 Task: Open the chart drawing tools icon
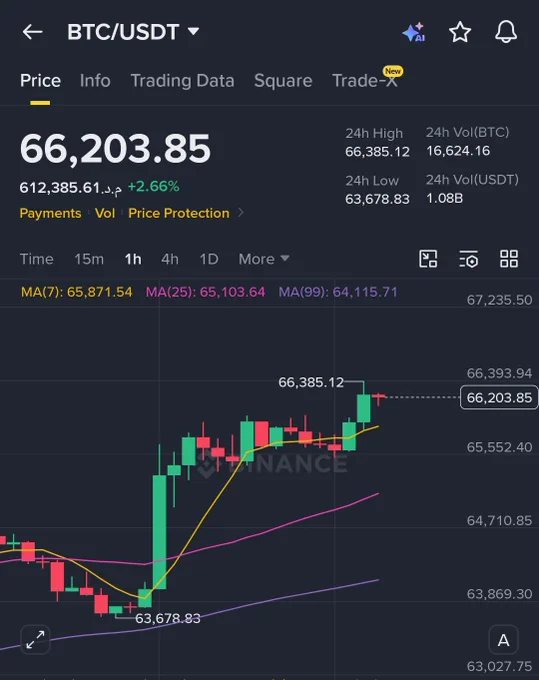click(x=428, y=259)
